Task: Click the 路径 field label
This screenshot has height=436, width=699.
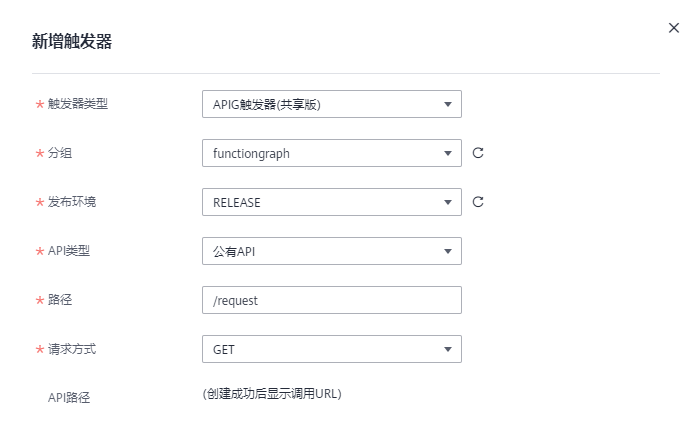Action: click(x=60, y=300)
